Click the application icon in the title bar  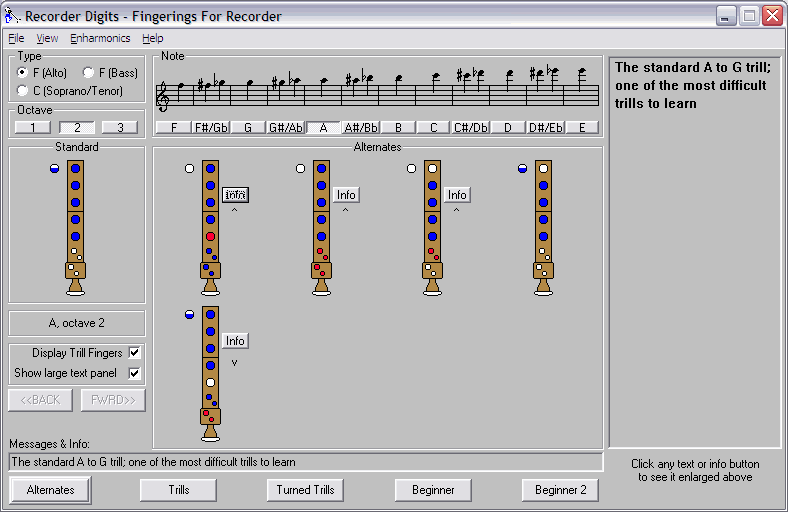[x=13, y=16]
